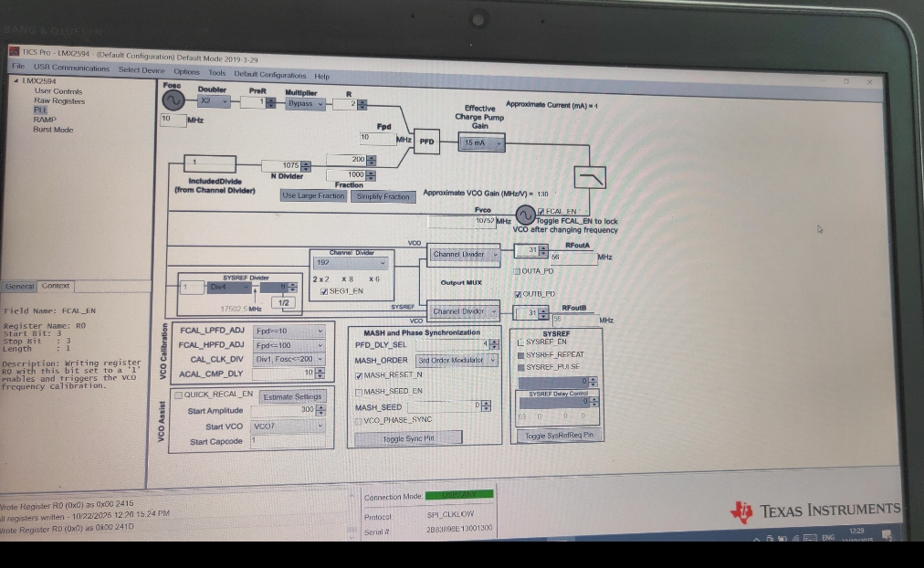This screenshot has height=568, width=924.
Task: Open the Doubler X2 dropdown
Action: click(x=214, y=101)
